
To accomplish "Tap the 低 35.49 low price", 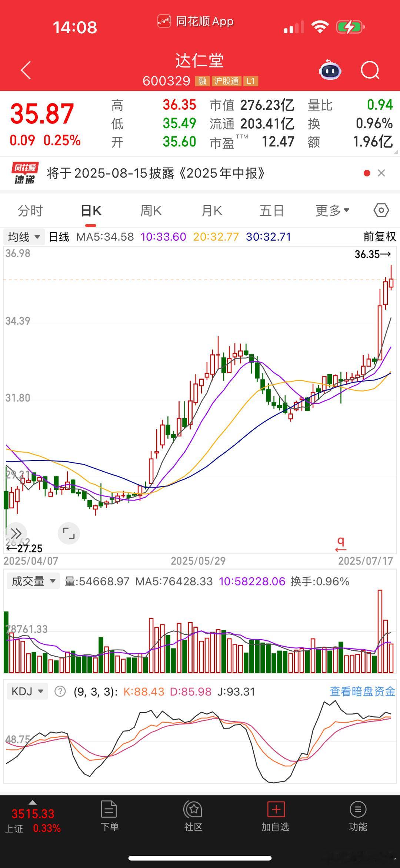I will click(x=179, y=123).
